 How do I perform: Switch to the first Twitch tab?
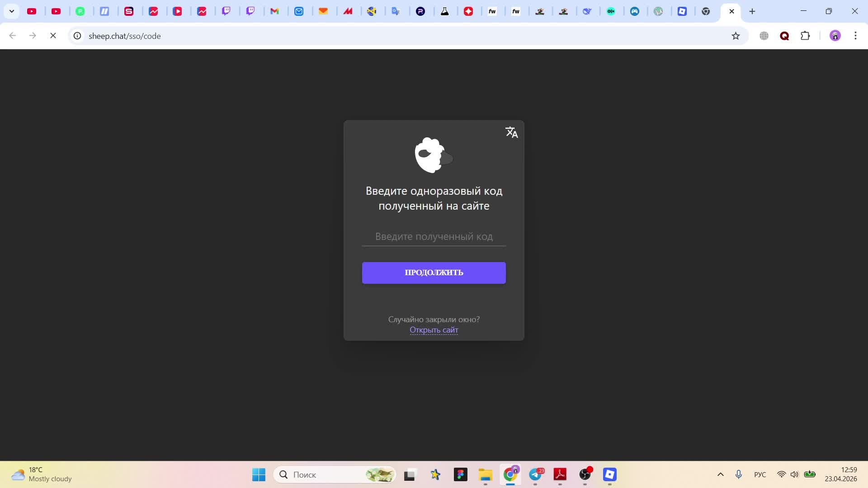(226, 11)
